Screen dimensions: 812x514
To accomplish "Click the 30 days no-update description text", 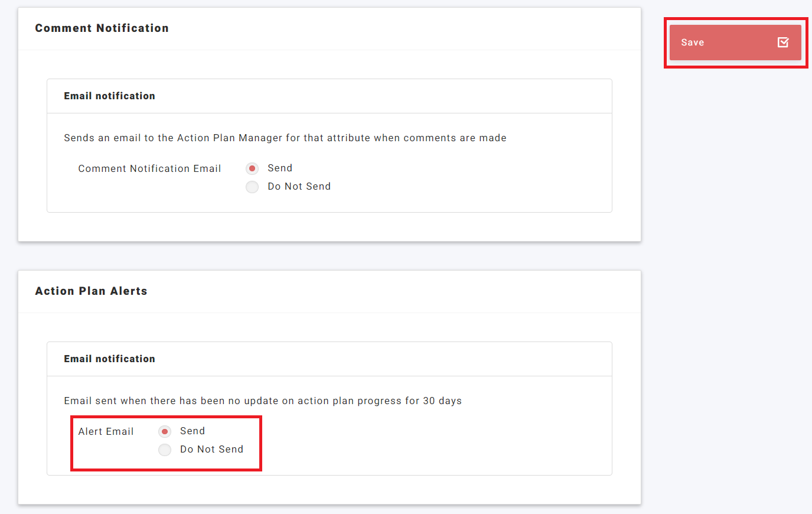I will [x=263, y=401].
